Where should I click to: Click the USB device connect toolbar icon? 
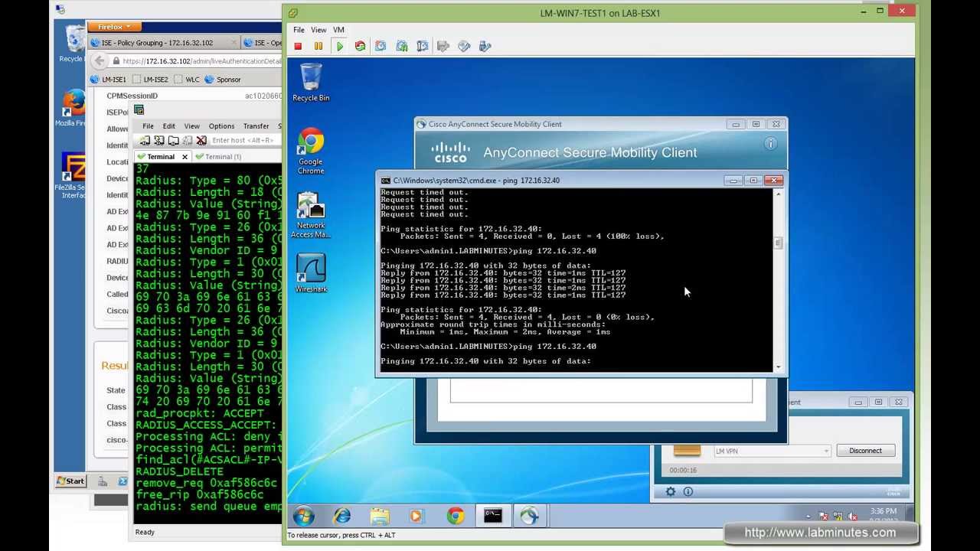(485, 47)
